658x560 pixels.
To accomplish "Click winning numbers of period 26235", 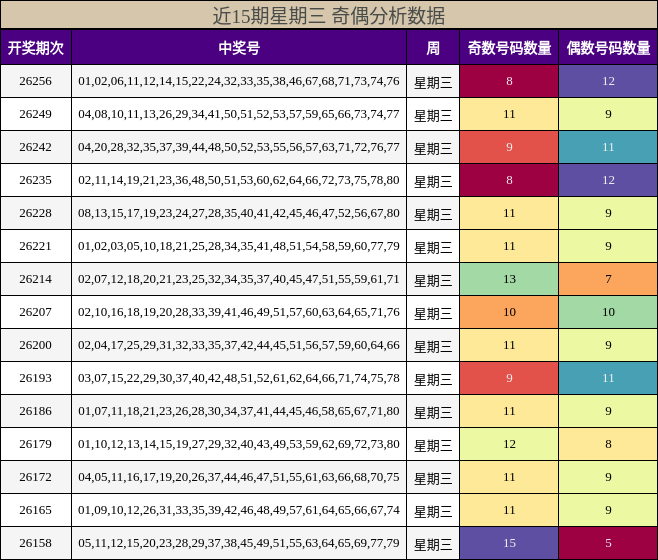I will [239, 180].
